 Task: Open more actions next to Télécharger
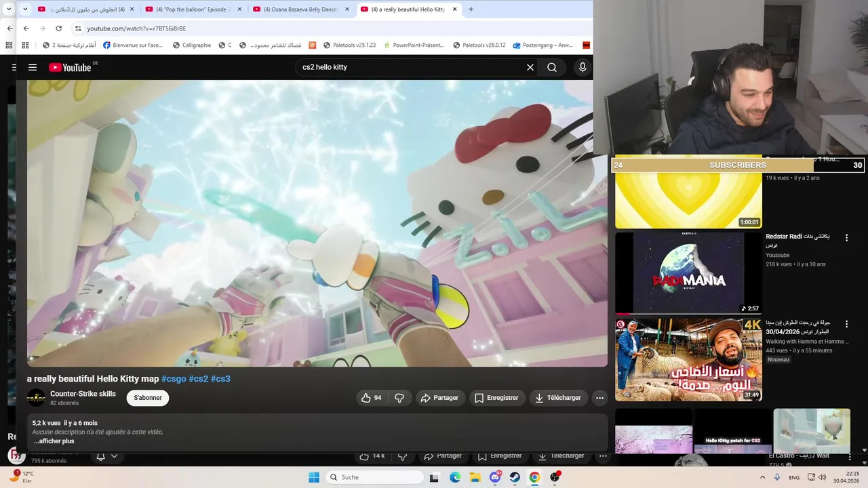[599, 398]
